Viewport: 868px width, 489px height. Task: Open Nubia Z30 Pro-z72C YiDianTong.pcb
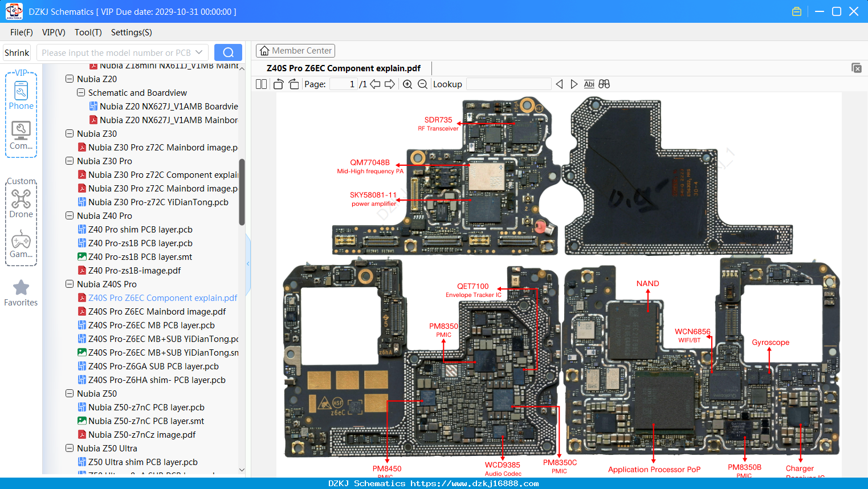coord(153,202)
